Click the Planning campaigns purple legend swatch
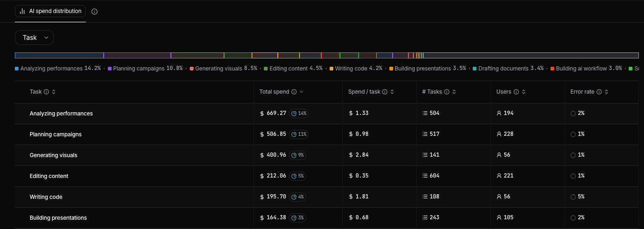644x229 pixels. pos(110,69)
